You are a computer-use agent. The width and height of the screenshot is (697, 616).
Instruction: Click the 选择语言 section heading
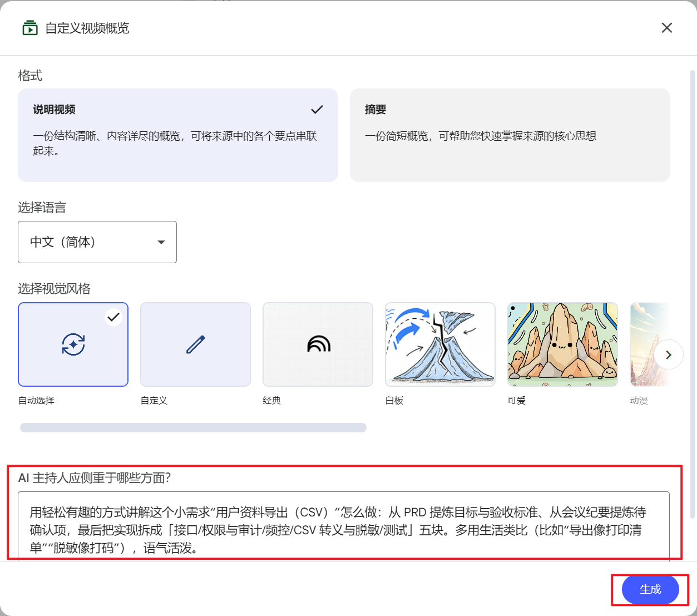click(42, 208)
